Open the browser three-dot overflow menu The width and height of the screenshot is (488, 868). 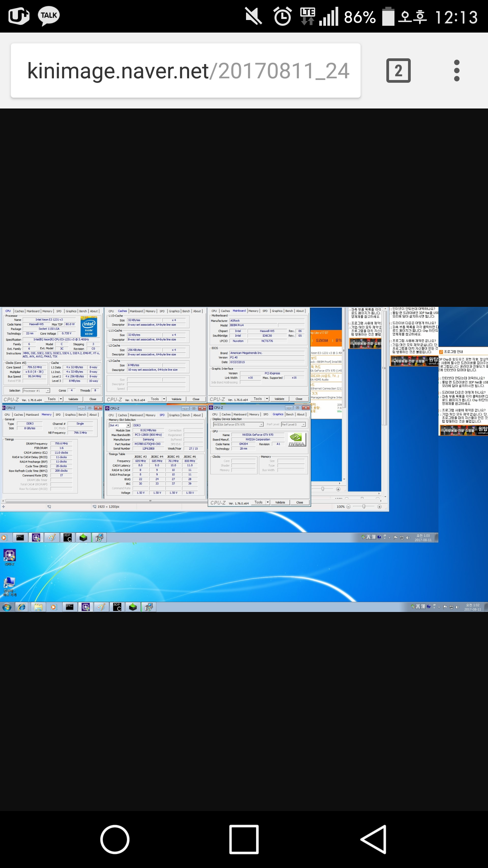[x=456, y=71]
